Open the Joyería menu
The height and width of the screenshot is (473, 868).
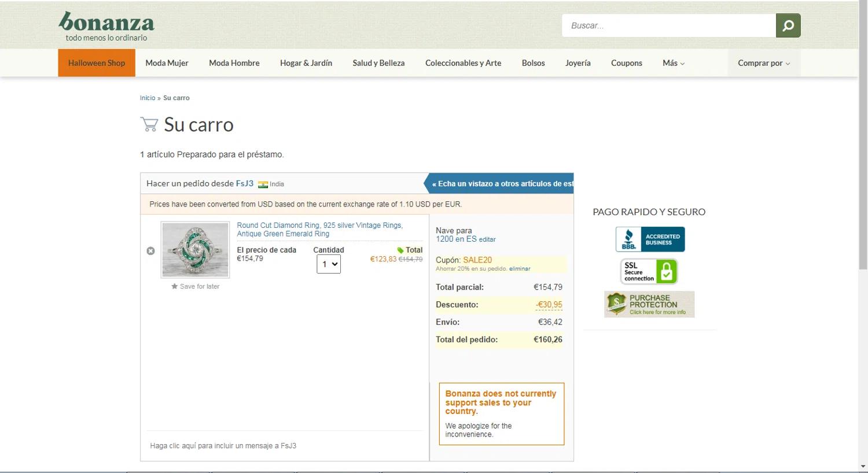(x=578, y=63)
